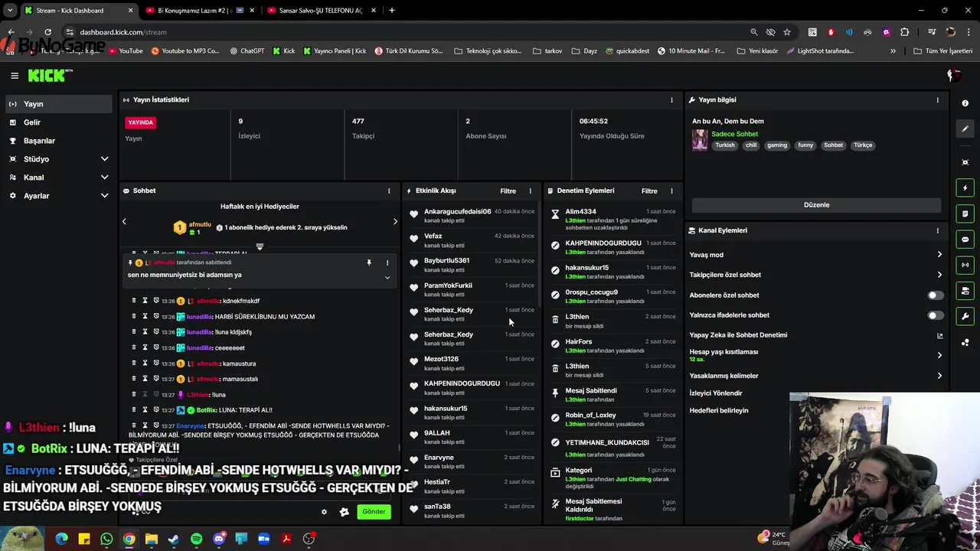Screen dimensions: 980x551
Task: Open the browser tab search dropdown
Action: tap(10, 10)
